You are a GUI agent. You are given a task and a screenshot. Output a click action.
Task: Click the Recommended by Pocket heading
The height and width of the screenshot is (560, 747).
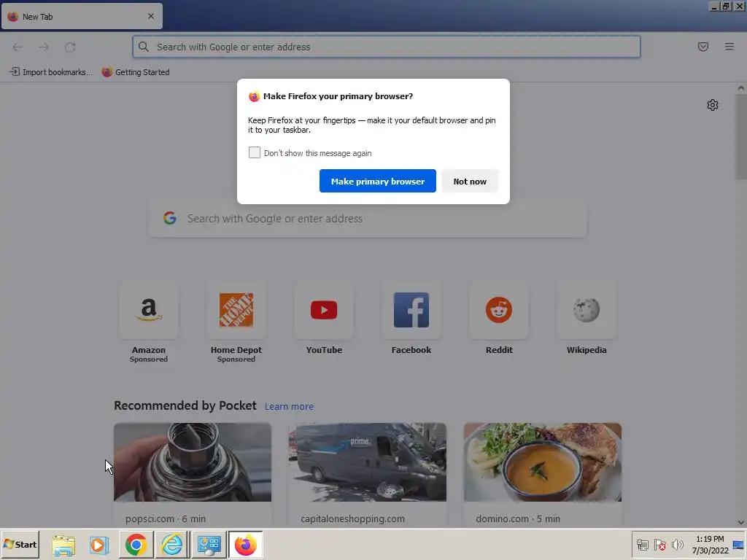[185, 405]
